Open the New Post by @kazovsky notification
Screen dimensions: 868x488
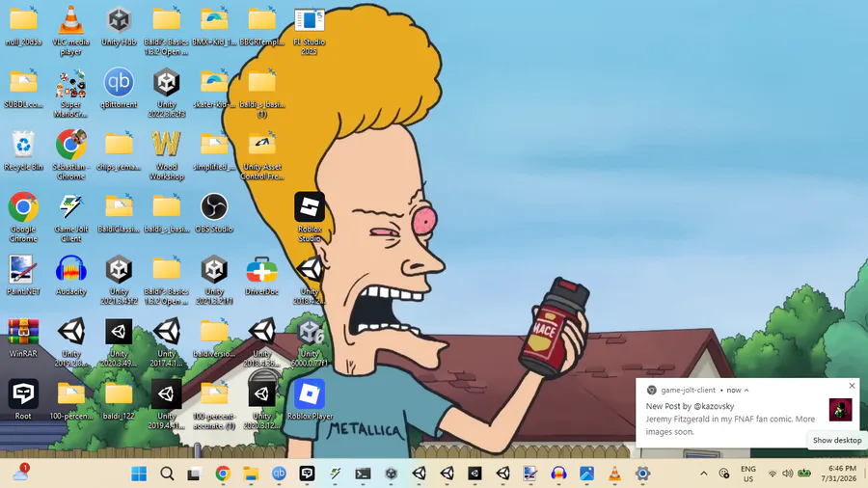[x=747, y=413]
